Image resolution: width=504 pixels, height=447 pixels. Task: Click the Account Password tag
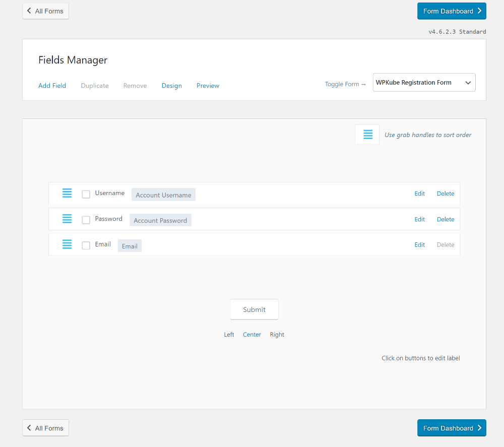160,220
